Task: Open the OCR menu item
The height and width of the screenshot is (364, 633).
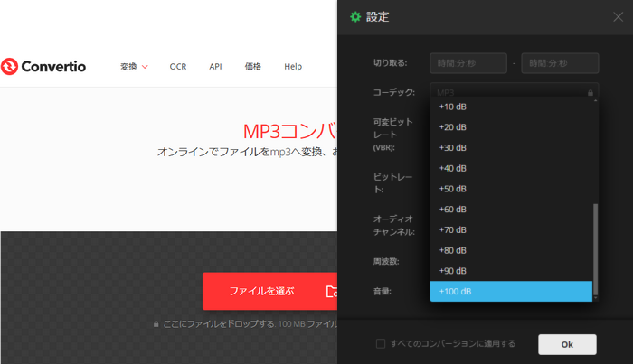Action: coord(177,66)
